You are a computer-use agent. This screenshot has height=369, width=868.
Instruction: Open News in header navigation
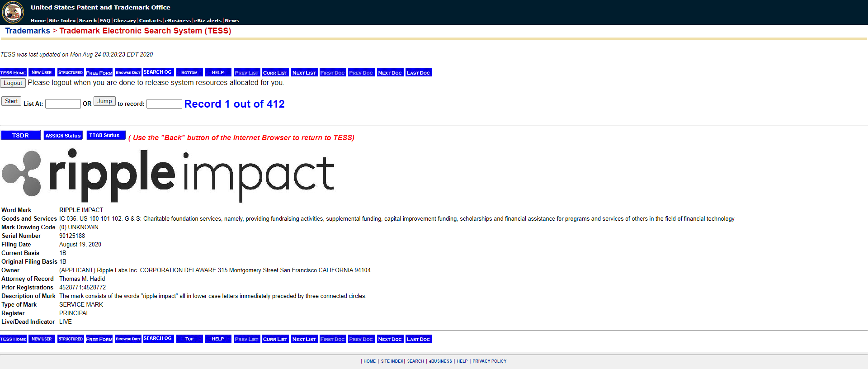[232, 20]
